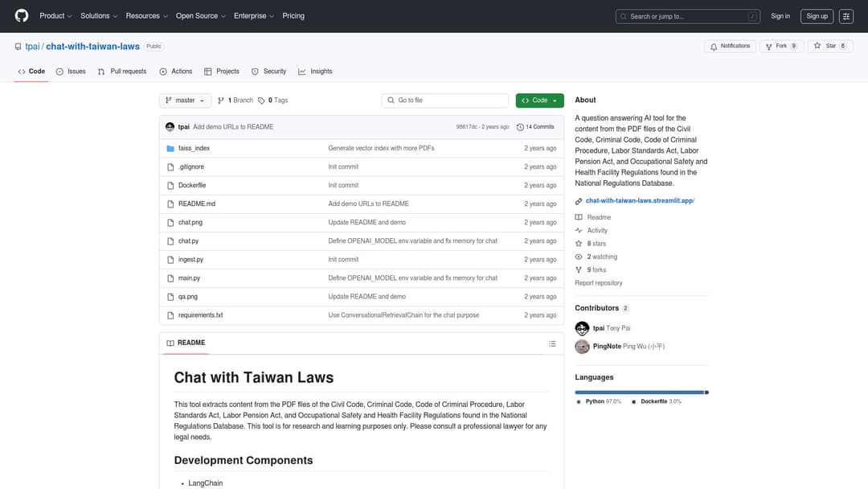
Task: Open the commit history clock icon
Action: [x=520, y=127]
